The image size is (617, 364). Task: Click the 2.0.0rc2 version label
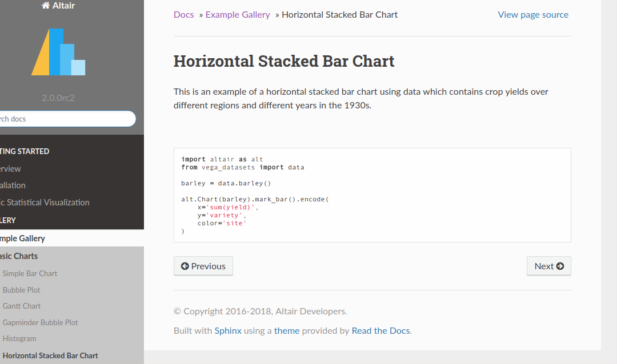coord(58,98)
